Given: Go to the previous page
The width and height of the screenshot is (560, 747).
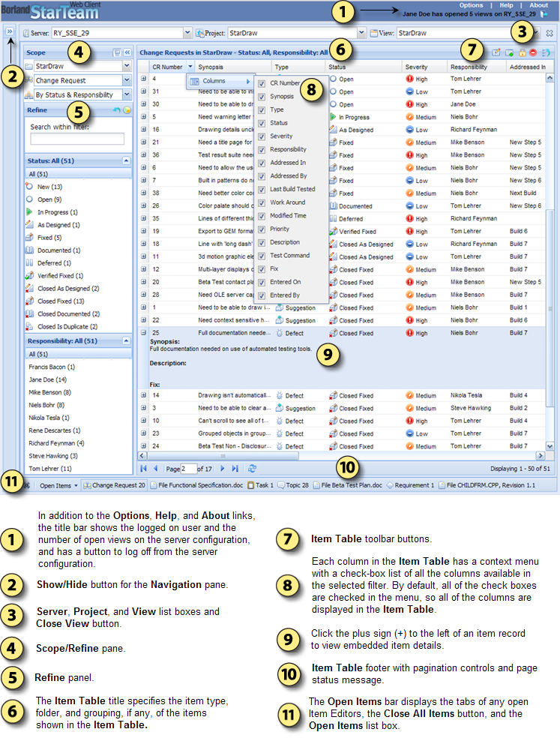Looking at the screenshot, I should (155, 469).
